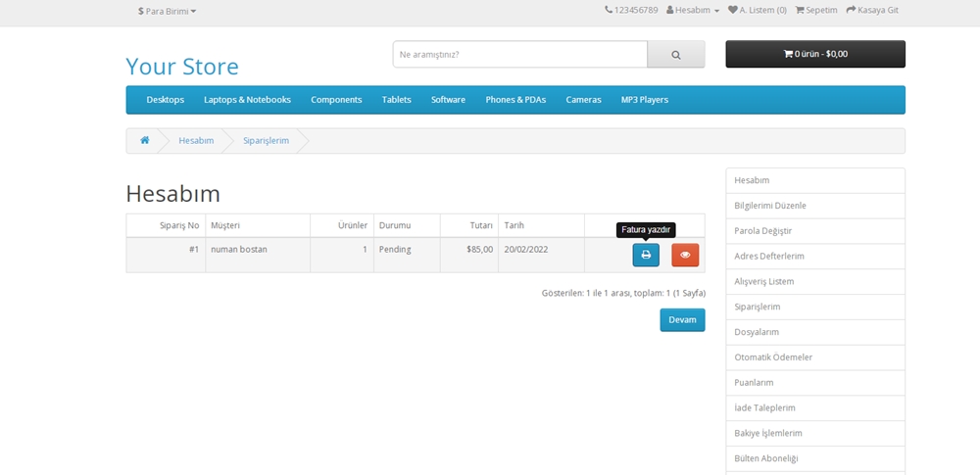Screen dimensions: 980x475
Task: Click Sipariş No column header
Action: point(166,225)
